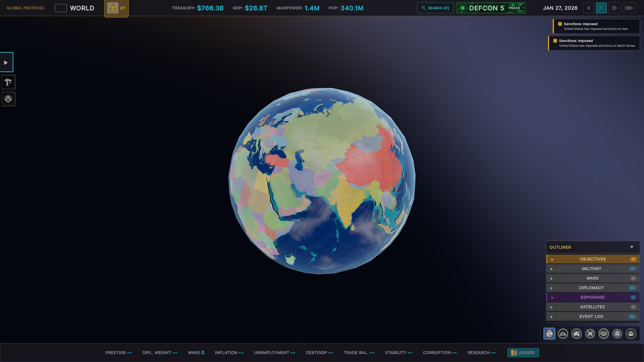
Task: Open the DEFCON 5 status panel
Action: (491, 8)
